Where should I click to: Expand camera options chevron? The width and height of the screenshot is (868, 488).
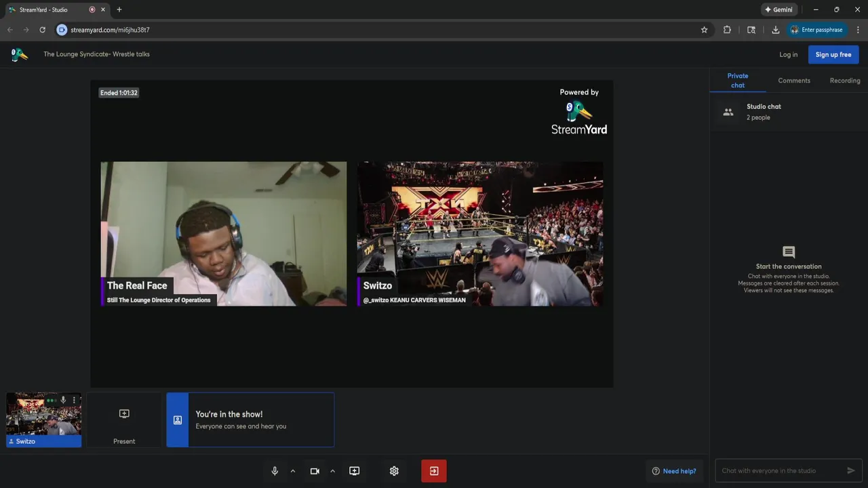[x=332, y=471]
